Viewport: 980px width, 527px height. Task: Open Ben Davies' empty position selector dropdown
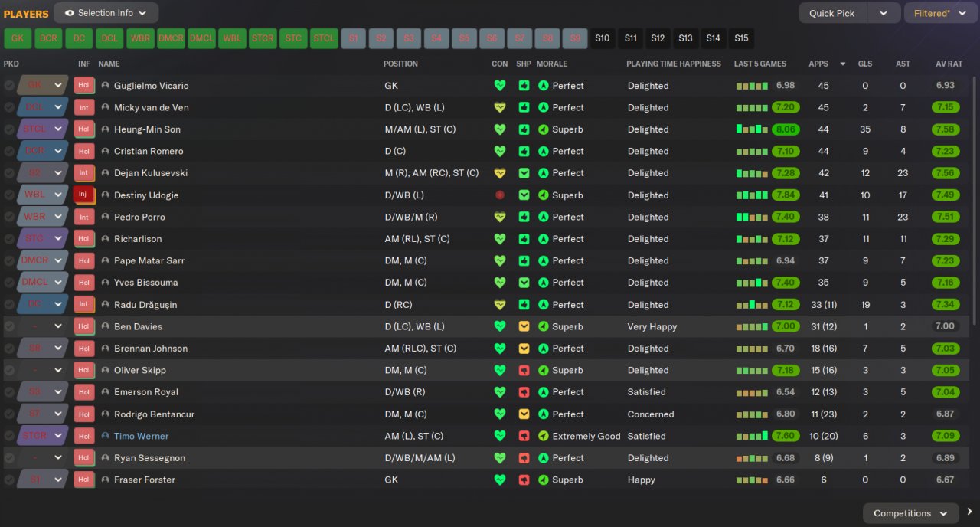(x=57, y=326)
